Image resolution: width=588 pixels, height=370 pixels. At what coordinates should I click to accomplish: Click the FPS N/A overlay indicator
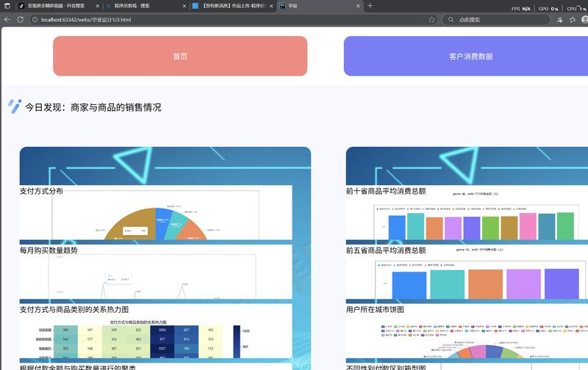[x=521, y=9]
